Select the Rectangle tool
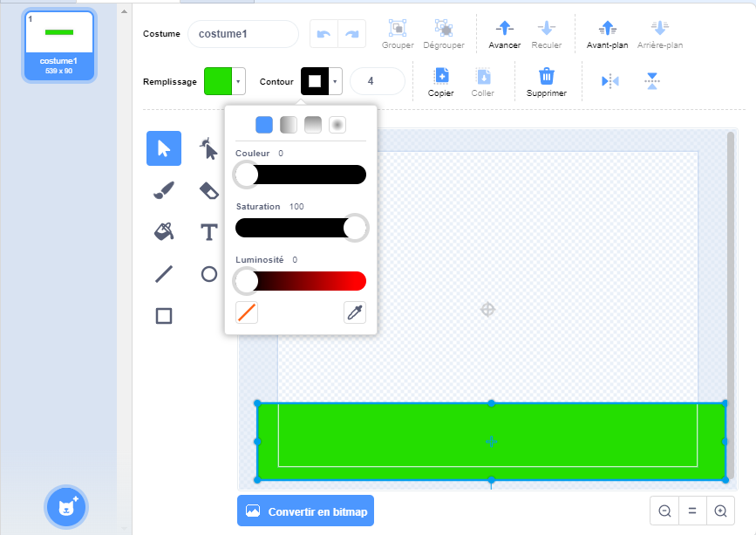The width and height of the screenshot is (756, 535). click(x=164, y=316)
